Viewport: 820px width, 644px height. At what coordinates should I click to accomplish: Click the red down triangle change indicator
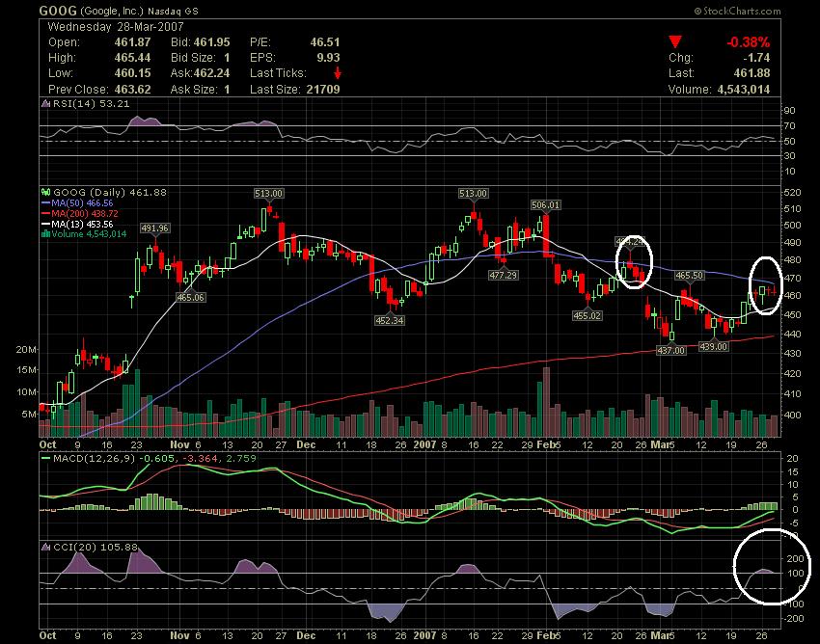pyautogui.click(x=675, y=41)
